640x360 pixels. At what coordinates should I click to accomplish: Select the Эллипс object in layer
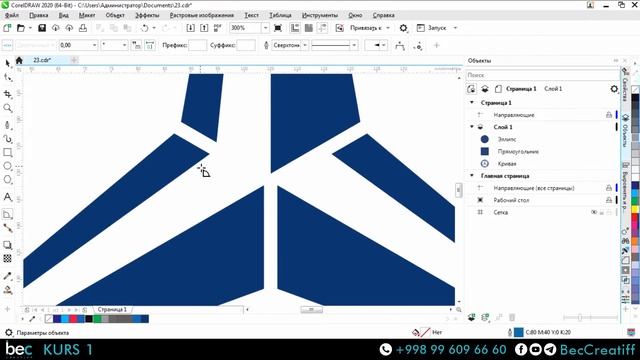click(x=507, y=139)
